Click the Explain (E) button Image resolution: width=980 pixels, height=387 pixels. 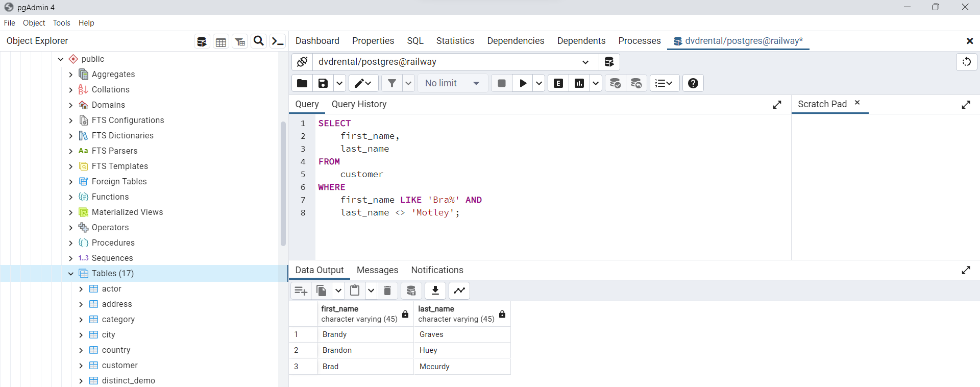558,83
